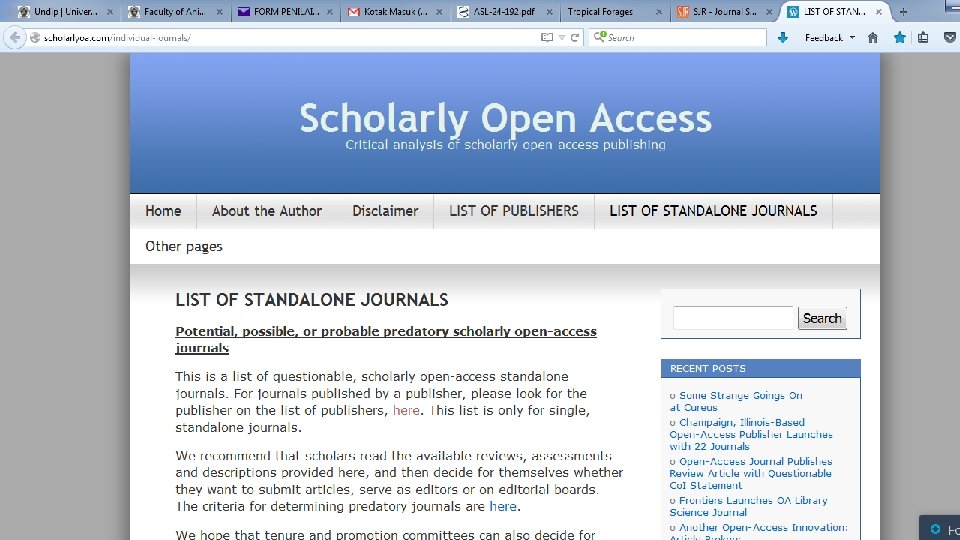Bookmark this page with the star icon
Screen dimensions: 960x540
899,38
